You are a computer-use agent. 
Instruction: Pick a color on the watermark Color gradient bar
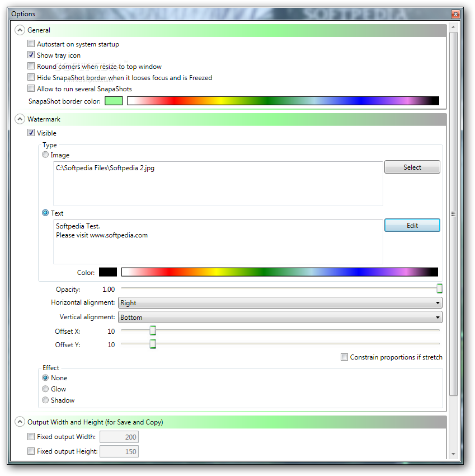[280, 272]
